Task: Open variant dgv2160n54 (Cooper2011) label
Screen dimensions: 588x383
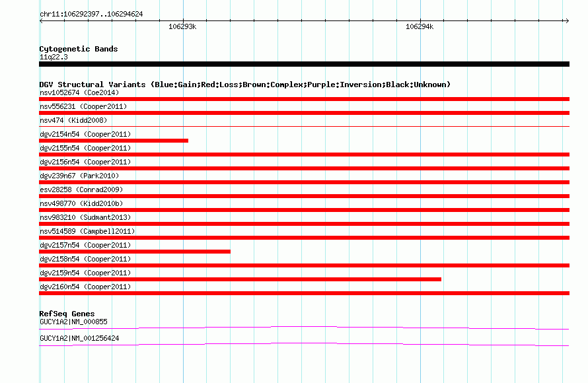Action: point(85,287)
